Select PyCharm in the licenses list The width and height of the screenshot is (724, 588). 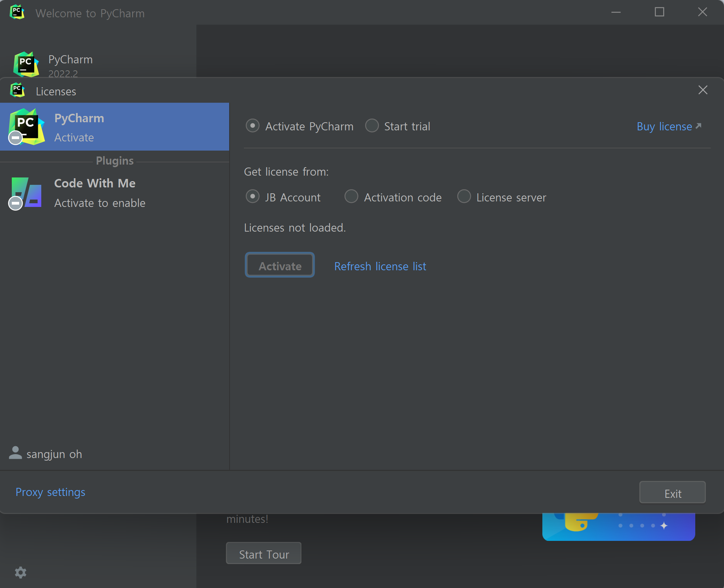coord(115,127)
